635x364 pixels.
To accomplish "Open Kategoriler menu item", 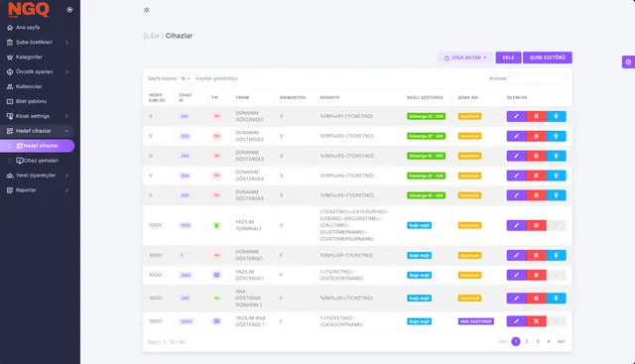I will pos(29,58).
